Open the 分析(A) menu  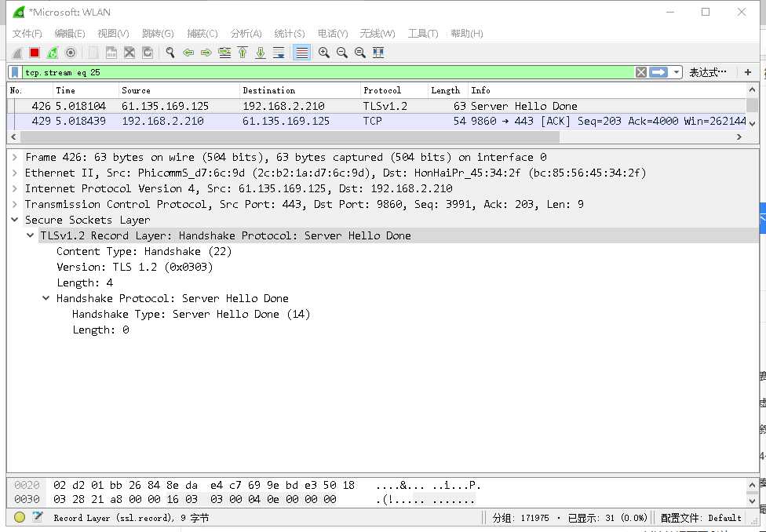246,33
